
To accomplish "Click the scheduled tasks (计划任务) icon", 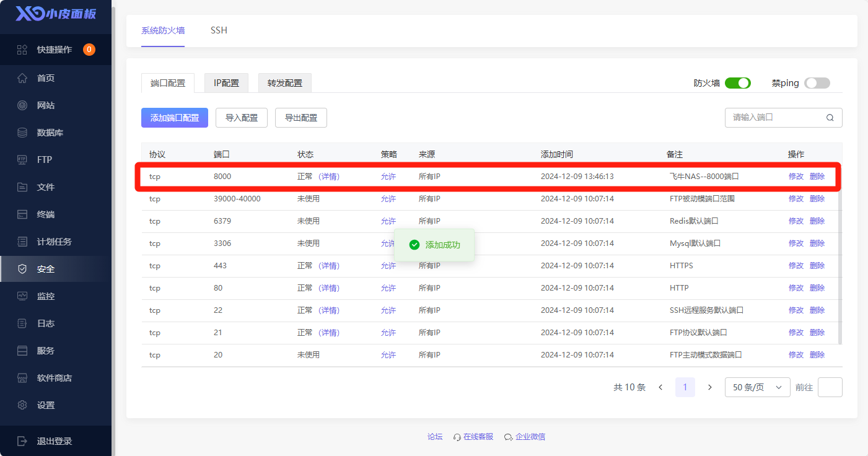I will [22, 242].
